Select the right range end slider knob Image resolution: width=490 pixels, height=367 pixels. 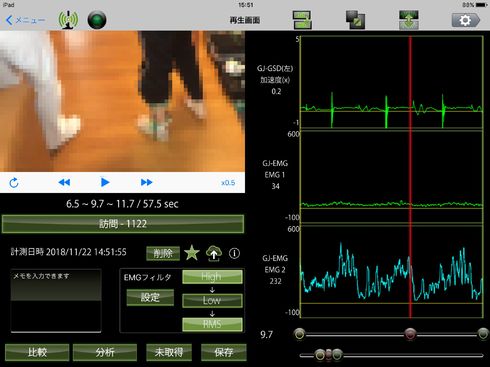(483, 334)
